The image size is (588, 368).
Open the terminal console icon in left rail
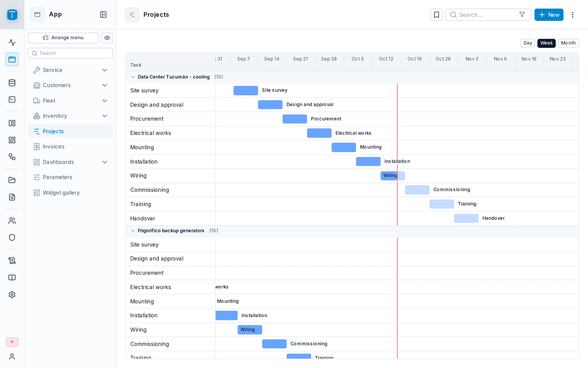tap(12, 100)
